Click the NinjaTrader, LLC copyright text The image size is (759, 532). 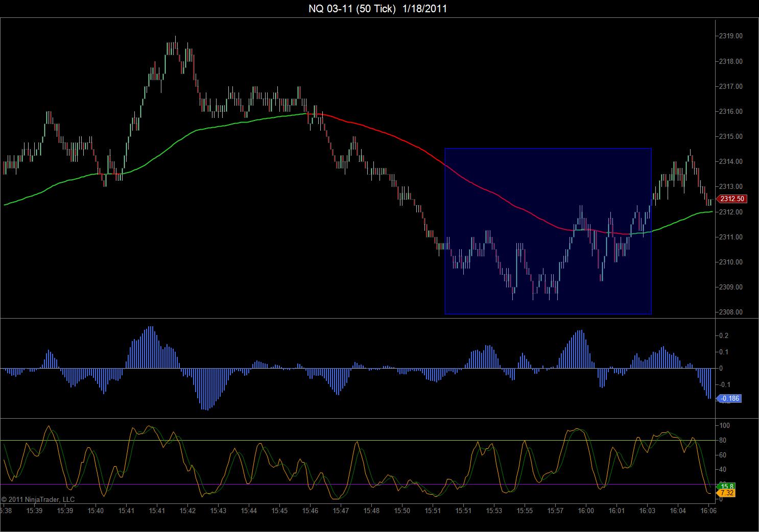[x=38, y=499]
